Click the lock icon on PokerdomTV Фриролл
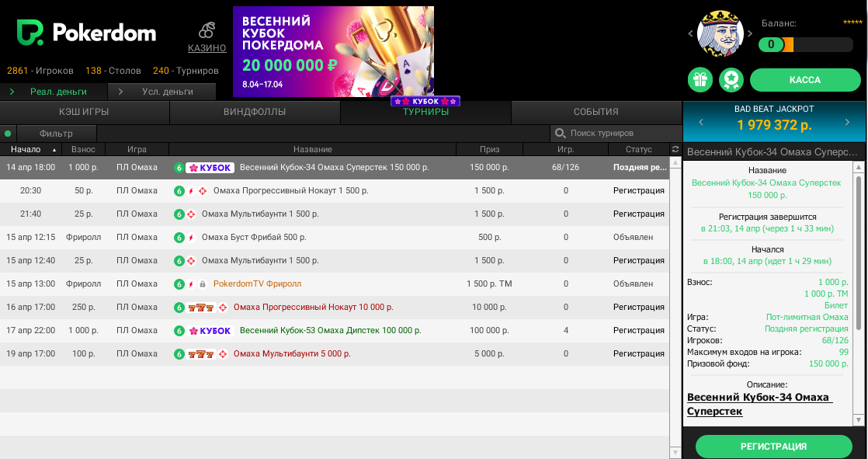 coord(203,284)
